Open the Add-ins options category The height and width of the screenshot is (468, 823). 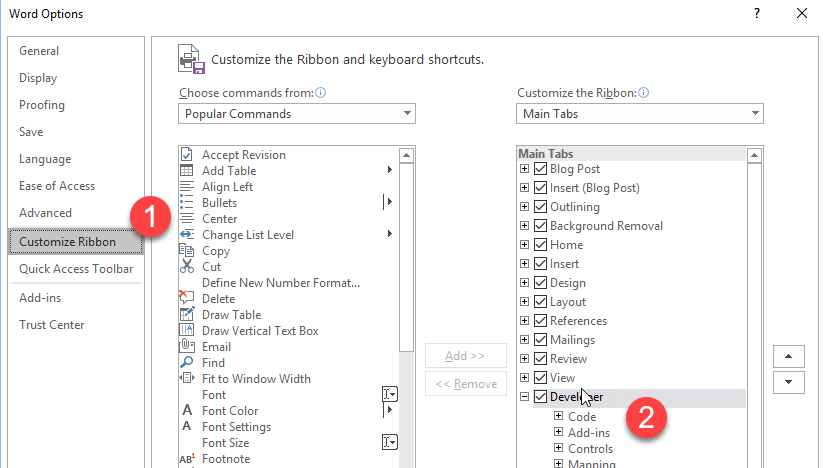coord(76,297)
